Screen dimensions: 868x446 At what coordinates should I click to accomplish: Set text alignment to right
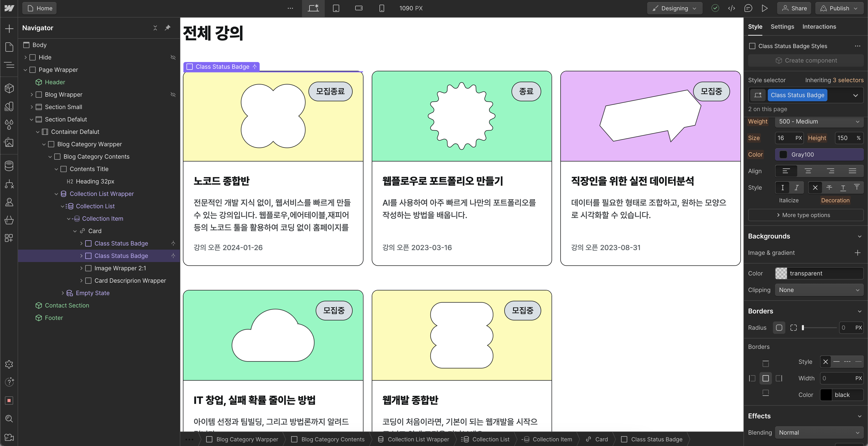830,171
